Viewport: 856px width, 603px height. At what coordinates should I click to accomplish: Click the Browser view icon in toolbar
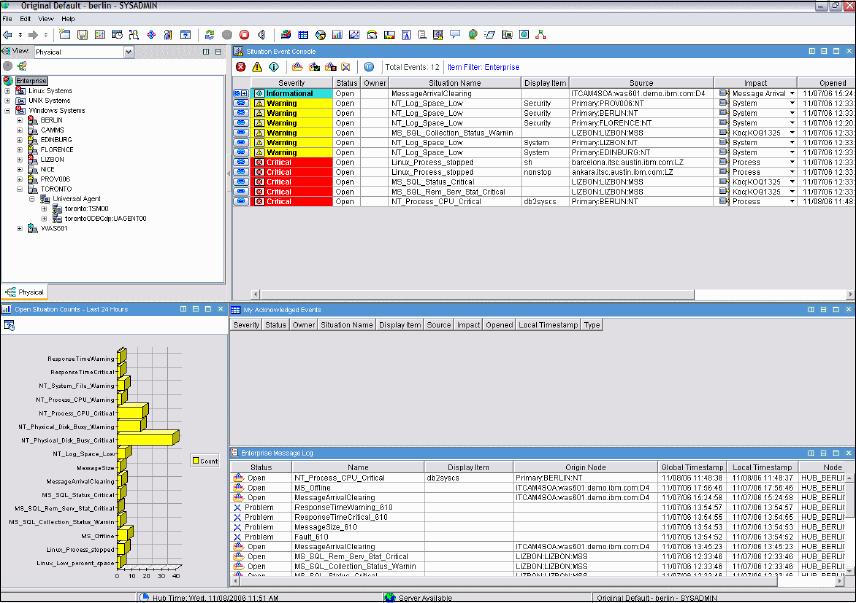tap(524, 35)
